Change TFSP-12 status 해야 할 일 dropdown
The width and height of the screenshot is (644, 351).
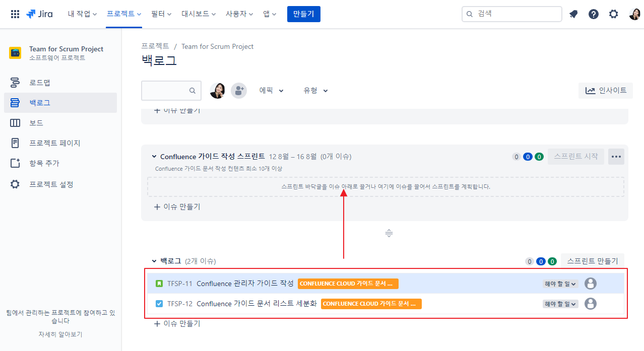[x=560, y=304]
